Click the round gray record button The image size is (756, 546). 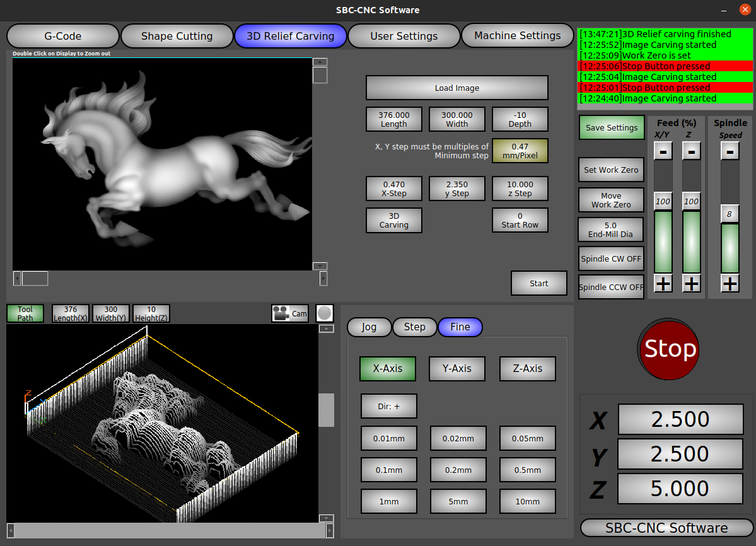pyautogui.click(x=324, y=313)
